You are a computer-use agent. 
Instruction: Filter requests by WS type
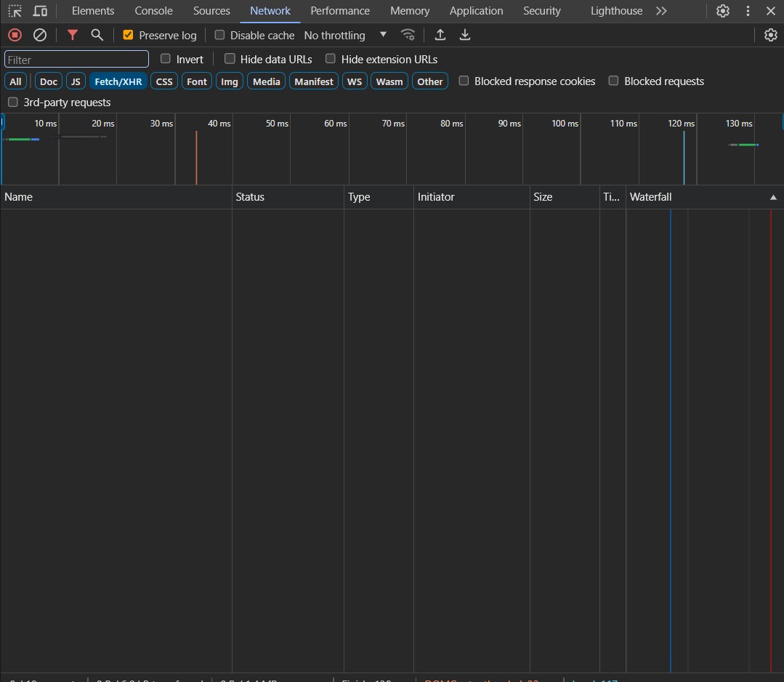(x=355, y=81)
